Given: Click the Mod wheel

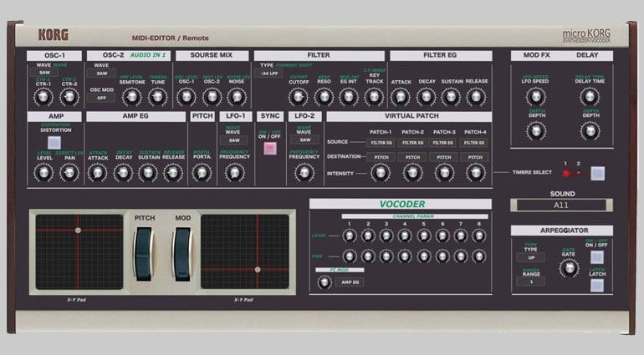Looking at the screenshot, I should tap(183, 254).
